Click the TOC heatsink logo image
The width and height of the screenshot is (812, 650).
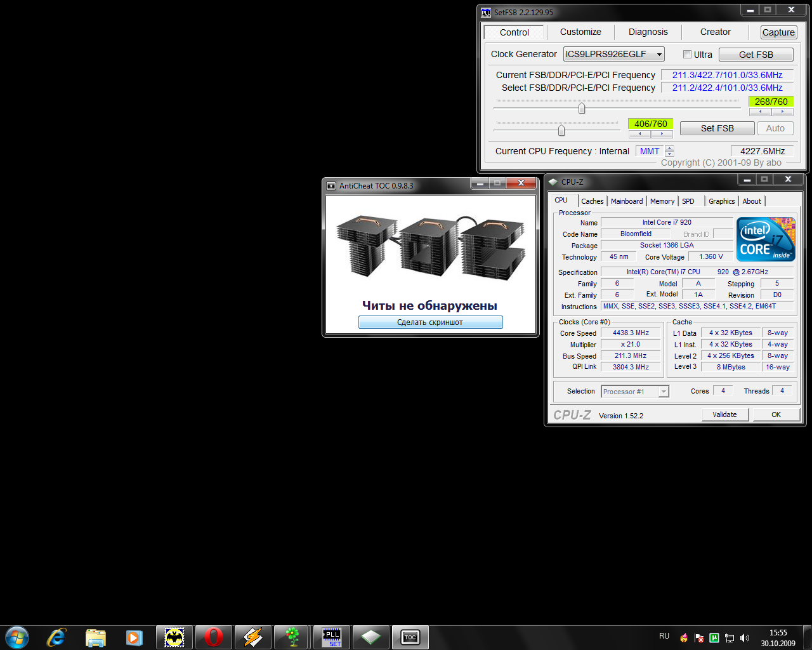coord(431,248)
